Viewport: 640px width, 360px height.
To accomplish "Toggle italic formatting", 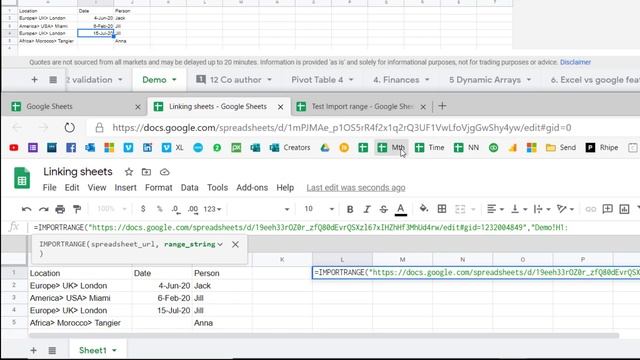I will (x=367, y=209).
